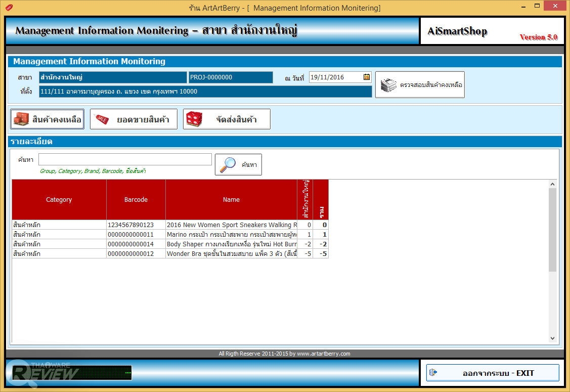The height and width of the screenshot is (392, 570).
Task: Click total value -5 in Wonder Bra row
Action: click(x=321, y=253)
